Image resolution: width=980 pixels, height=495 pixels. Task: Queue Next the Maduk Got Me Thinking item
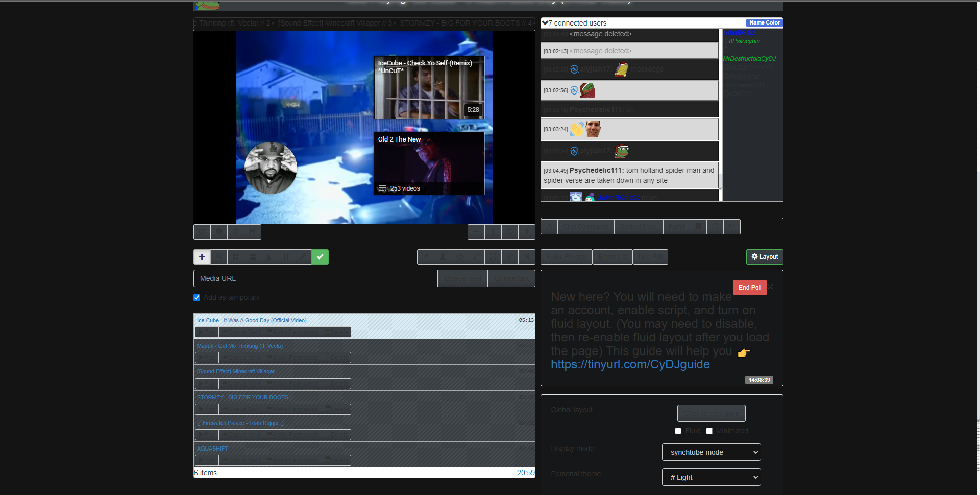click(241, 358)
